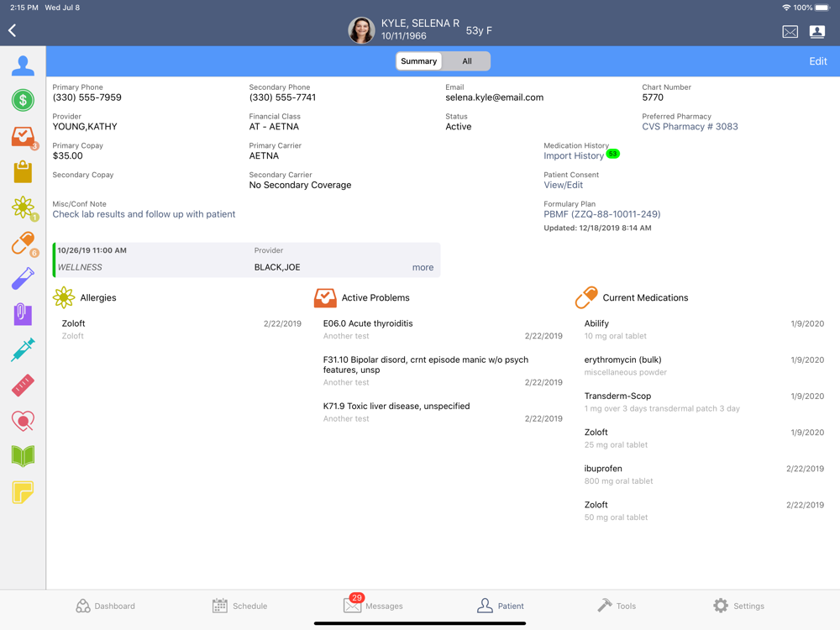
Task: Open the yellow clipboard icon in the sidebar
Action: pos(23,172)
